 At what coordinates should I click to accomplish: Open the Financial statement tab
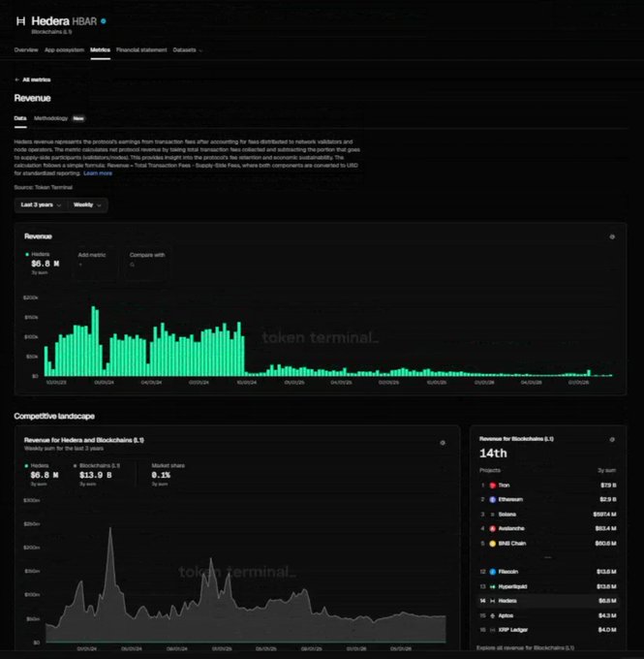coord(141,50)
